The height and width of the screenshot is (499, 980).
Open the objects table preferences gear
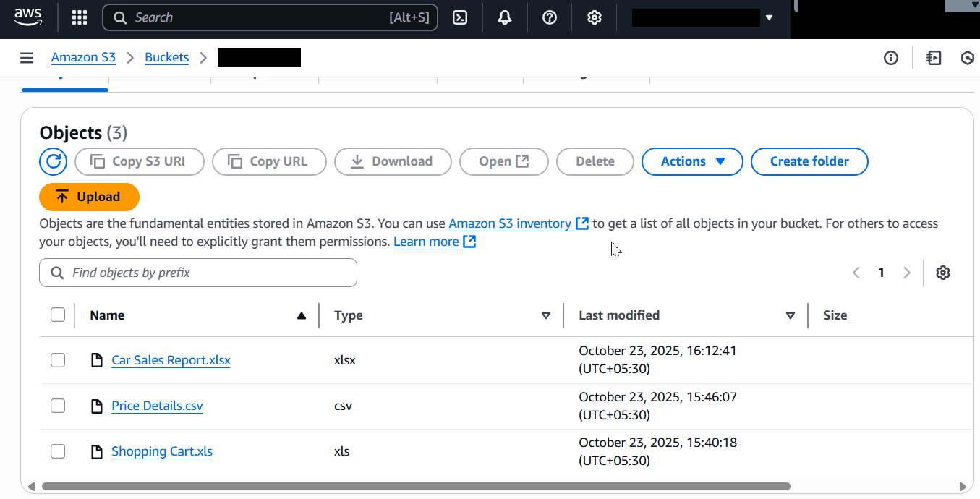click(943, 273)
